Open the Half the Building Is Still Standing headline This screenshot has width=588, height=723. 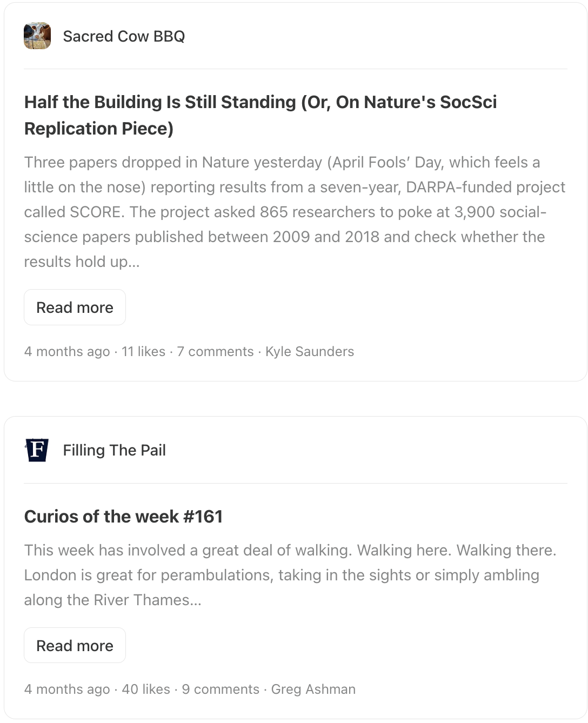[x=260, y=115]
